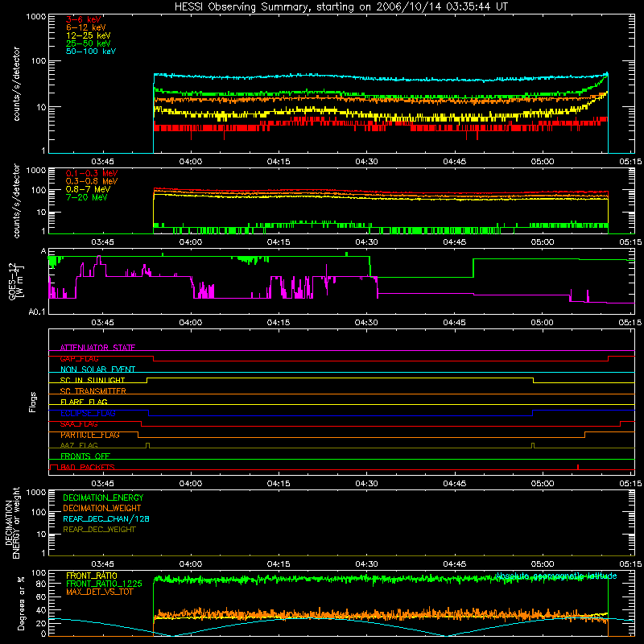Select the SC_IN_SUNLIGHT flag label
The height and width of the screenshot is (644, 644).
pyautogui.click(x=93, y=380)
